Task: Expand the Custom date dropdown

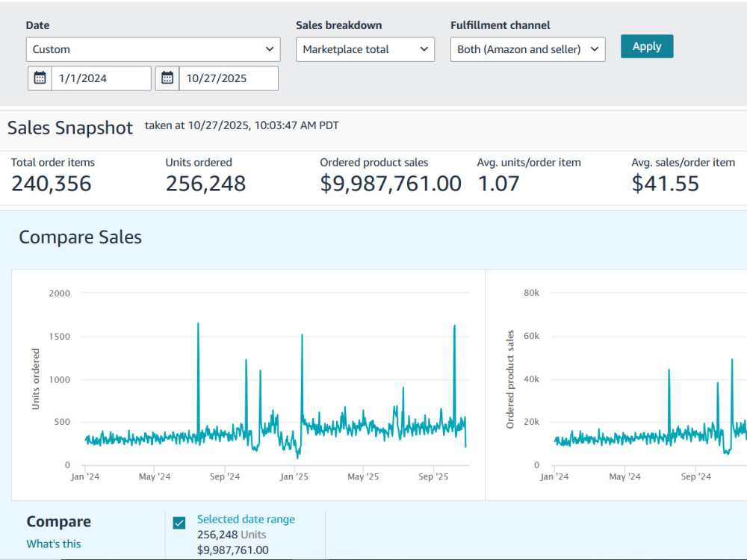Action: tap(153, 49)
